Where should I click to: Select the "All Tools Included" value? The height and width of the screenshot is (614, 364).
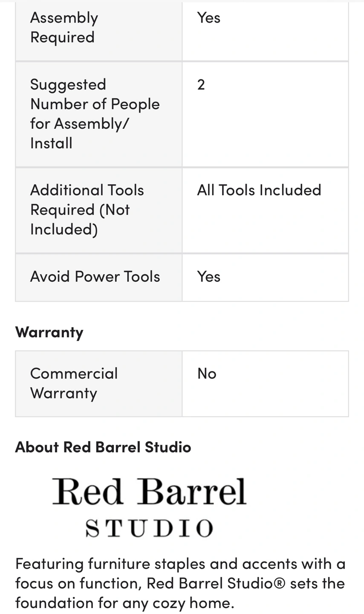[x=259, y=190]
